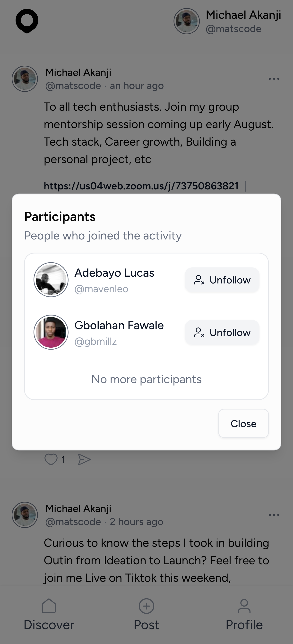View Adebayo Lucas's avatar photo
Viewport: 293px width, 644px height.
pyautogui.click(x=51, y=280)
